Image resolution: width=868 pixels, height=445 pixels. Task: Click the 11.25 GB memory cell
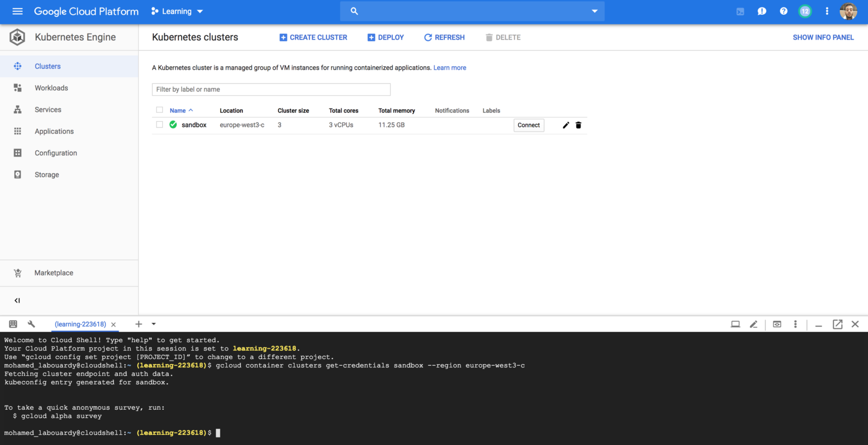click(x=392, y=125)
